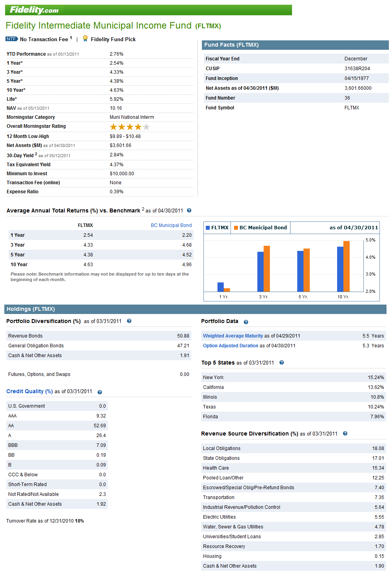Viewport: 392px width, 588px height.
Task: Click the General Obligation Bonds row
Action: tap(99, 346)
